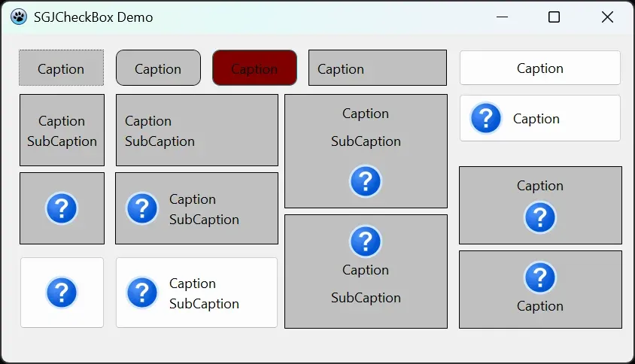Click the question icon in gray icon-only button
Screen dimensions: 635x364
pyautogui.click(x=62, y=208)
